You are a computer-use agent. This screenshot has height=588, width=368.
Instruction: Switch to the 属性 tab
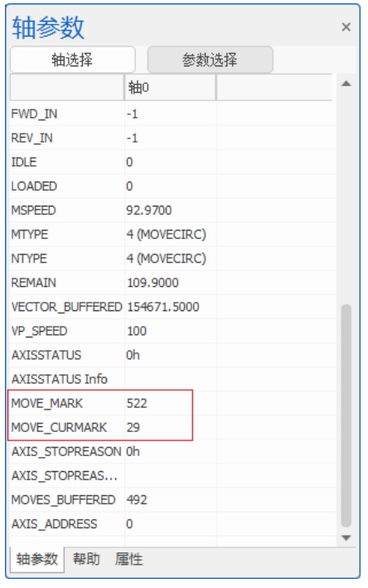click(x=129, y=559)
